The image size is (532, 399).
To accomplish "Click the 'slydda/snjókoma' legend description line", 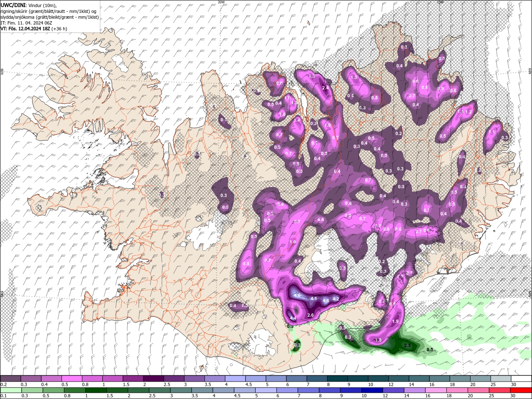I will 49,17.
